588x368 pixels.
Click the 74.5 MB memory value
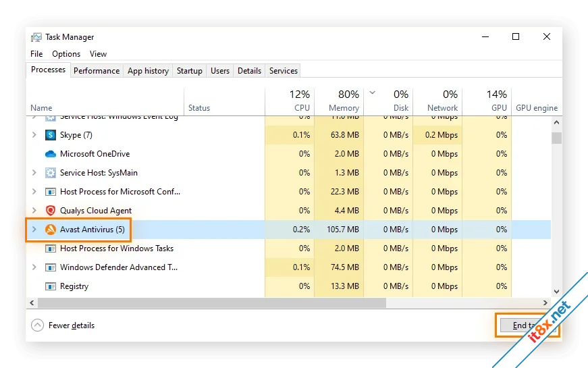tap(344, 267)
